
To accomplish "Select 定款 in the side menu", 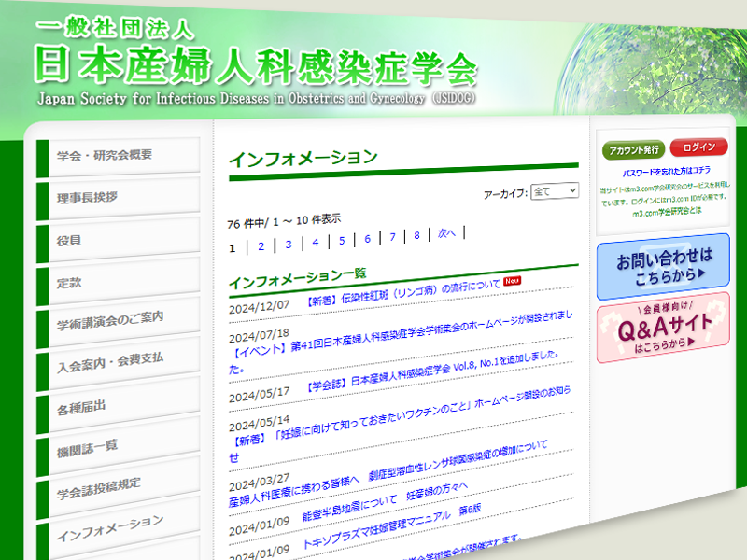I will coord(69,282).
